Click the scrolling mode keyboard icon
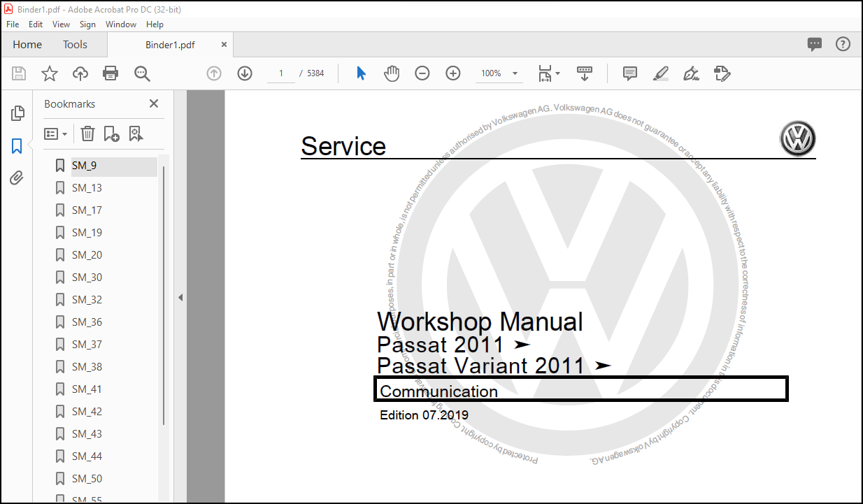863x504 pixels. [x=585, y=73]
